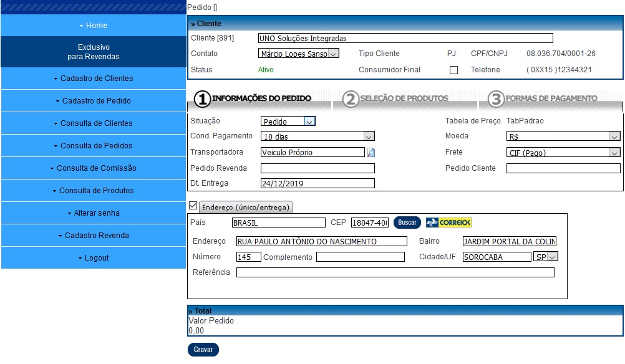The height and width of the screenshot is (364, 625).
Task: Toggle the Consumidor Final checkbox
Action: click(453, 70)
